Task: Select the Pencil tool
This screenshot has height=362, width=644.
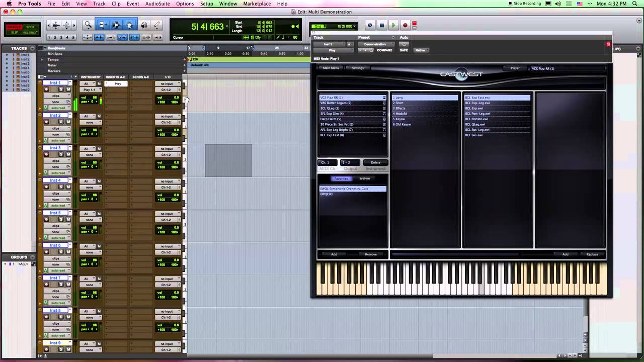Action: click(x=156, y=25)
